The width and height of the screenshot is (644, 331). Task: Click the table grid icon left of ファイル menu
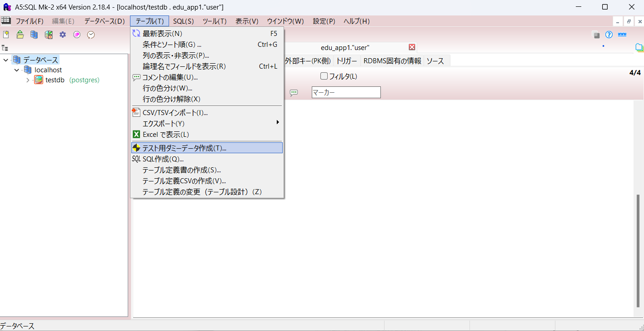[x=6, y=20]
